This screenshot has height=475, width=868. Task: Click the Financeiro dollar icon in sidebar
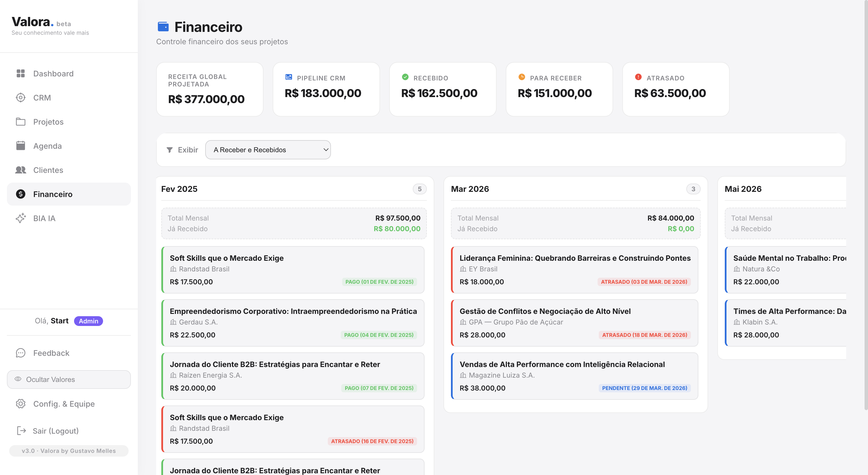21,194
